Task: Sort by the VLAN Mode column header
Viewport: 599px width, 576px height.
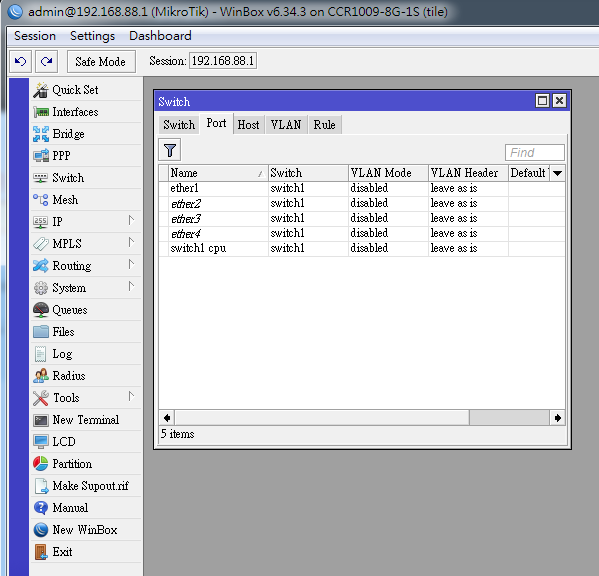Action: click(388, 173)
